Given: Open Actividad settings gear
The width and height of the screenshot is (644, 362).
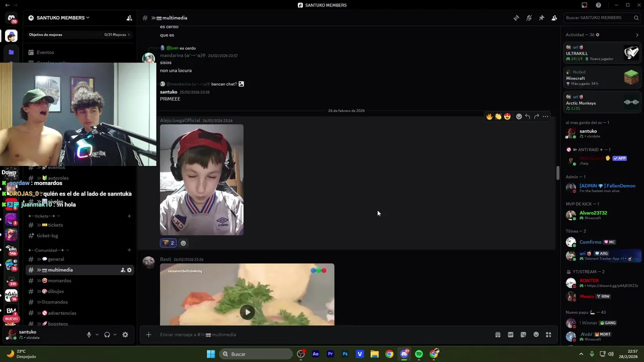Looking at the screenshot, I should (x=598, y=35).
